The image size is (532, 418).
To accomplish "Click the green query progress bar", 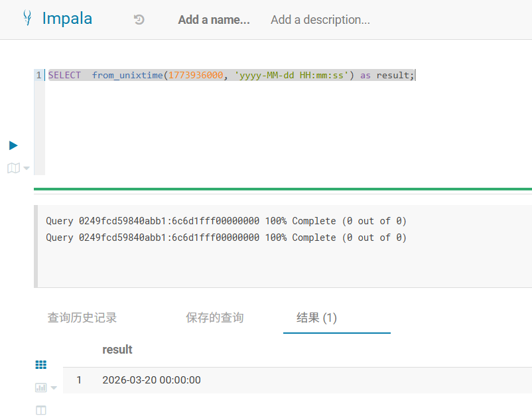I will pyautogui.click(x=283, y=189).
